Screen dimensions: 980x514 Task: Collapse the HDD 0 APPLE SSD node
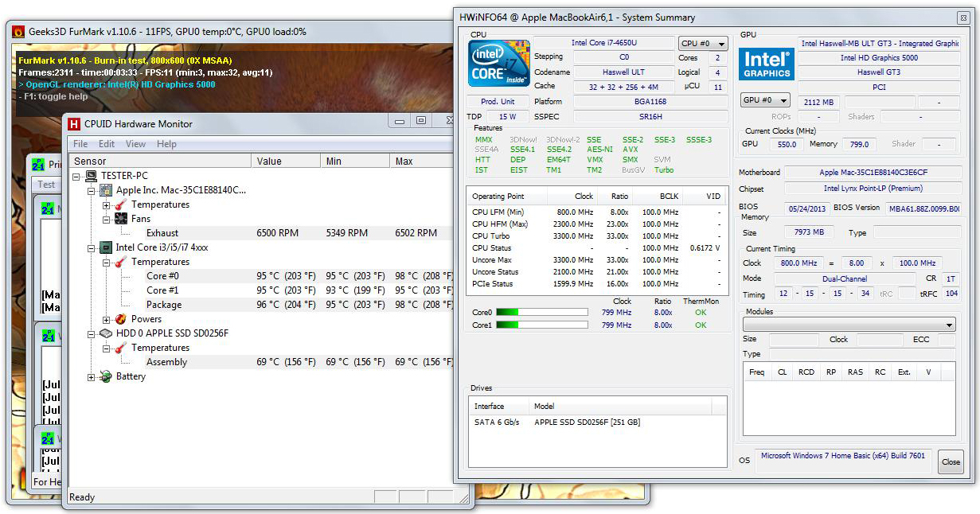tap(91, 333)
